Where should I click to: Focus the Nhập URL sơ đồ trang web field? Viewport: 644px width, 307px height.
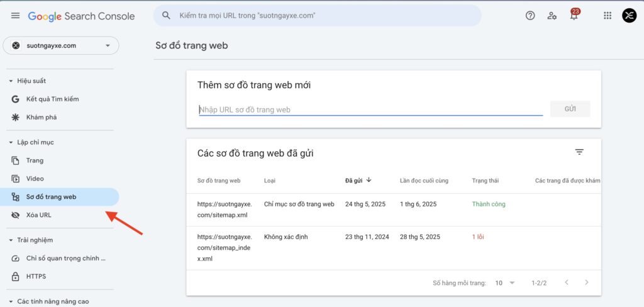click(371, 109)
